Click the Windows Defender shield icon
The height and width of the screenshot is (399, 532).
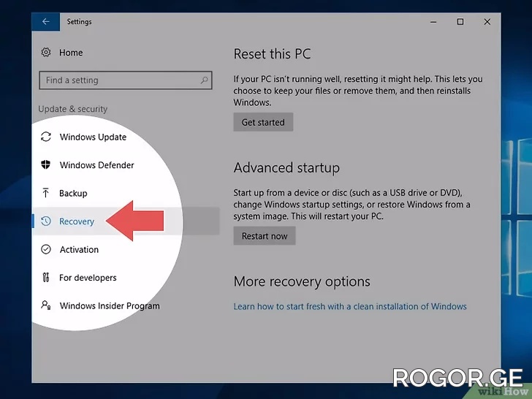click(46, 164)
